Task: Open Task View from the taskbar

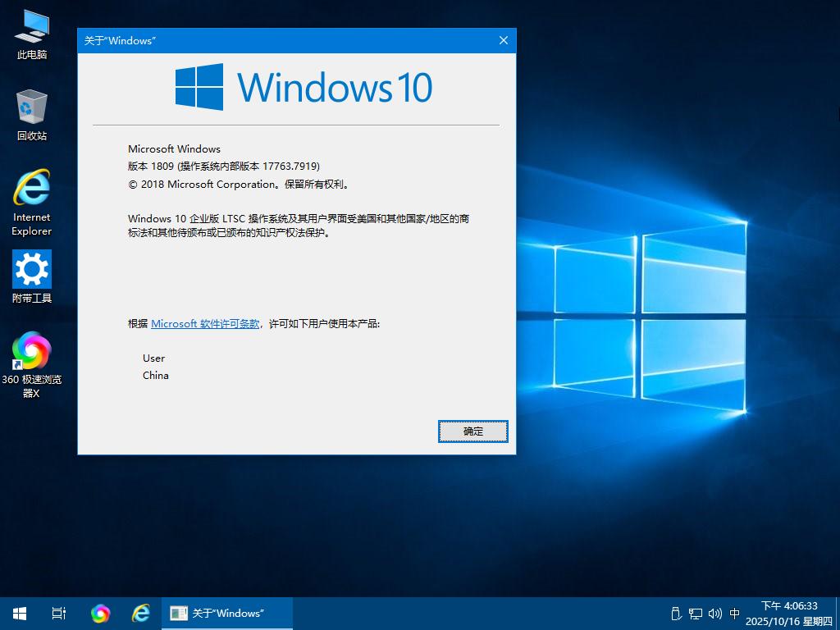Action: (x=59, y=614)
